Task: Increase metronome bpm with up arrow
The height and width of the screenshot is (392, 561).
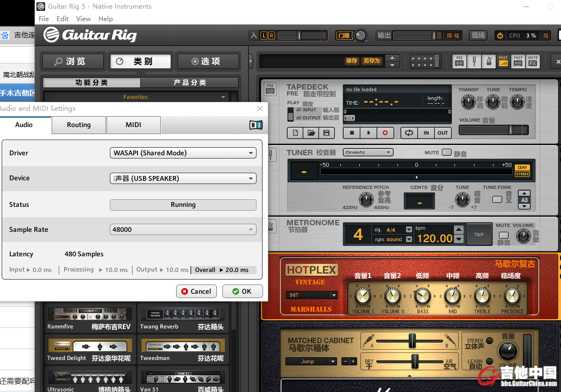Action: click(459, 229)
